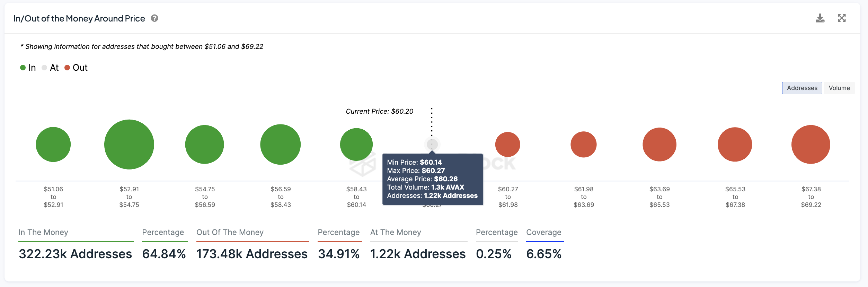Click the gray at-the-money bubble
The image size is (868, 287).
click(x=432, y=144)
